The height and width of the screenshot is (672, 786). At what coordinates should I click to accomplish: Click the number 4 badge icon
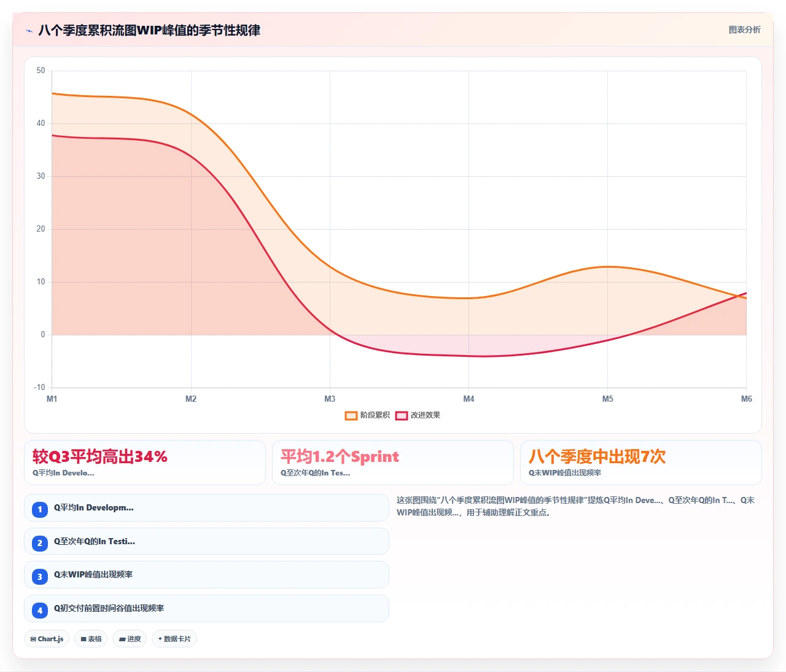[x=40, y=610]
